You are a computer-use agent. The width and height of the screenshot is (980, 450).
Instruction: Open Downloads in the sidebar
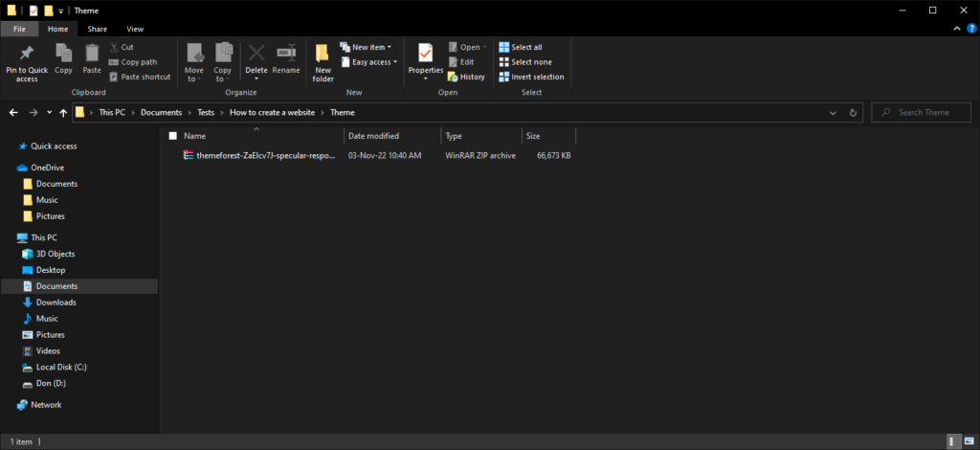pos(50,303)
